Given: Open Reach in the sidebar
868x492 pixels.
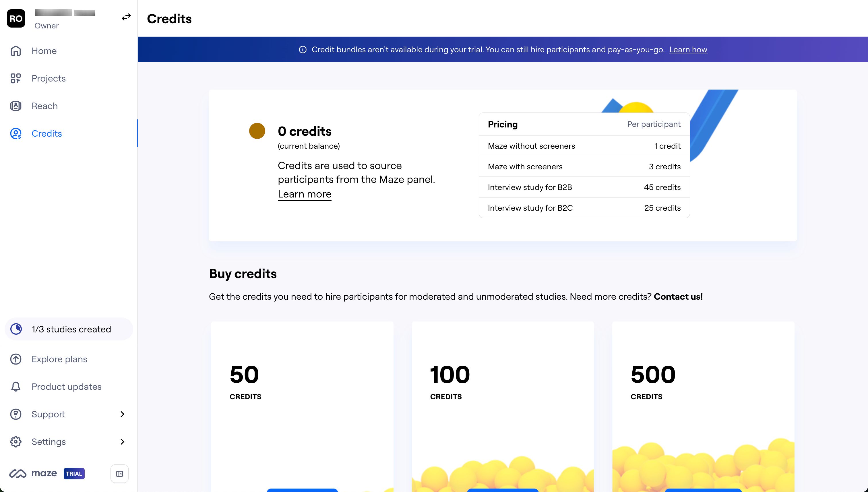Looking at the screenshot, I should [x=69, y=106].
